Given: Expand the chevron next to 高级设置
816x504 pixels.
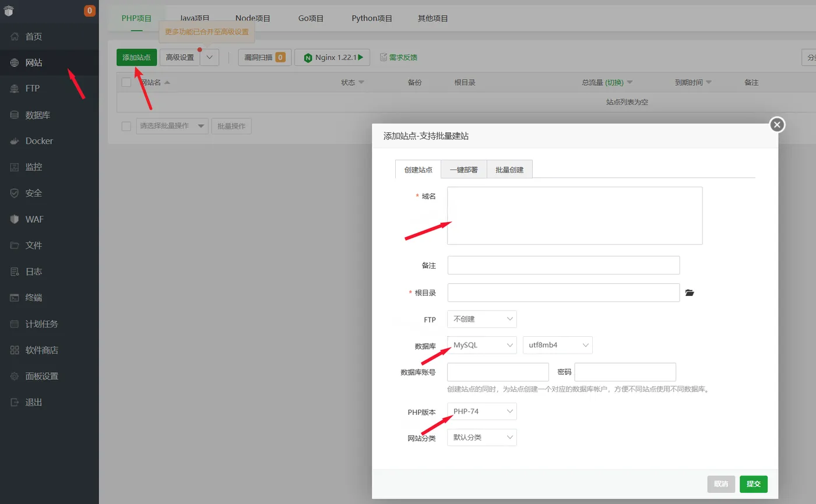Looking at the screenshot, I should point(210,57).
